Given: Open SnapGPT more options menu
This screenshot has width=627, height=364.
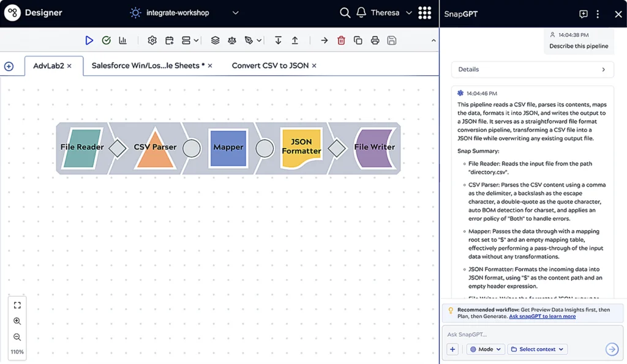Looking at the screenshot, I should coord(598,14).
